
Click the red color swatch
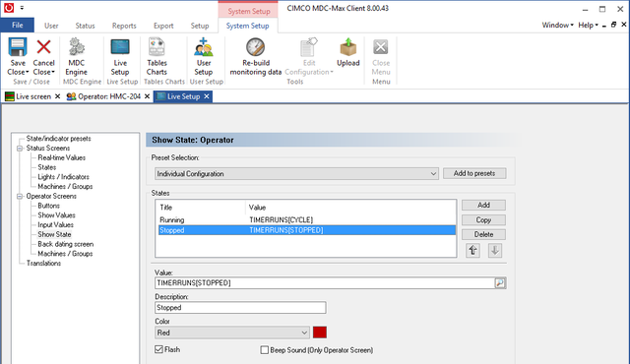(x=320, y=333)
